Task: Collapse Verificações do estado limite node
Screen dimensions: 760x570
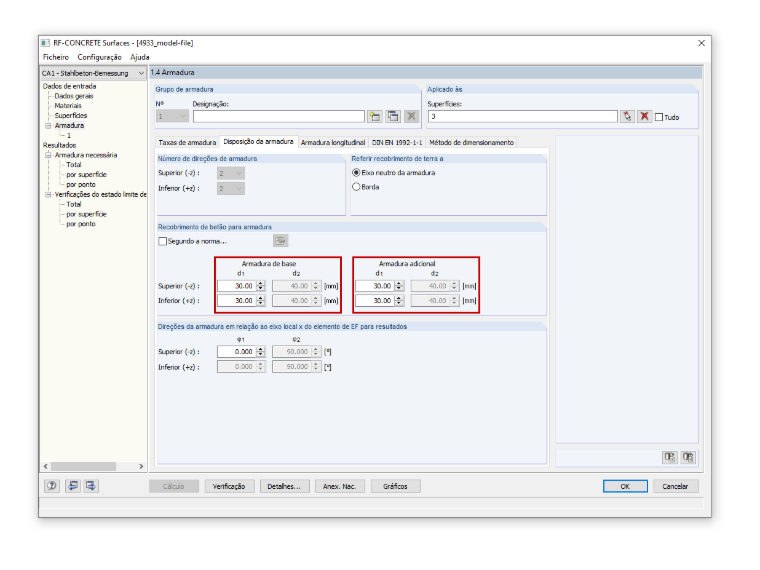Action: [x=48, y=194]
